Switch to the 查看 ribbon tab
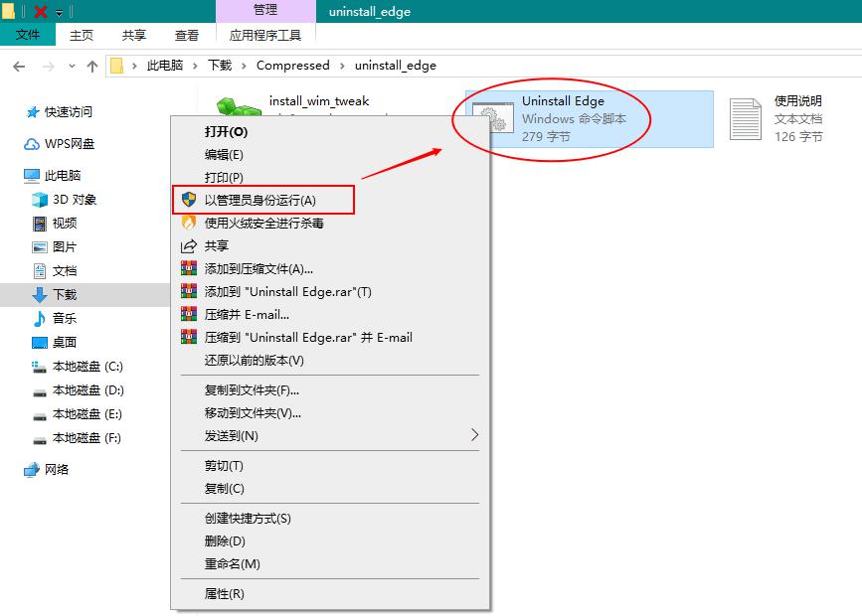This screenshot has width=862, height=616. pyautogui.click(x=187, y=35)
